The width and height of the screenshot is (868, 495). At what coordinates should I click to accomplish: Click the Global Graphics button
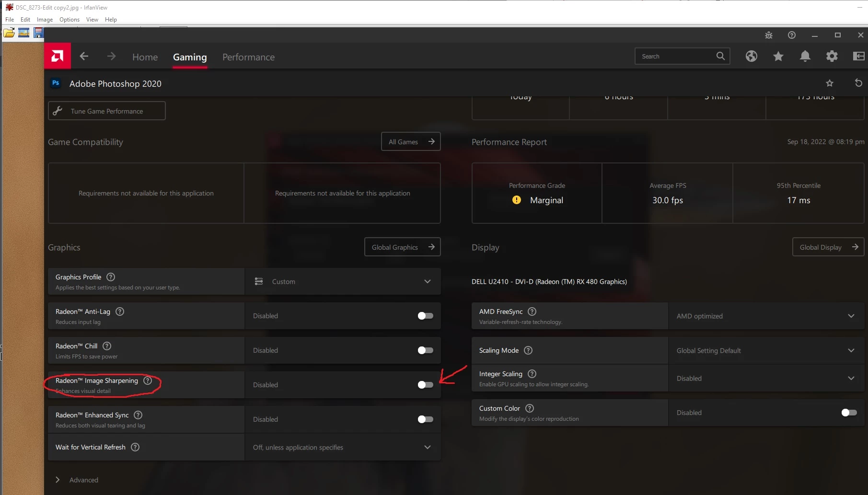tap(403, 247)
